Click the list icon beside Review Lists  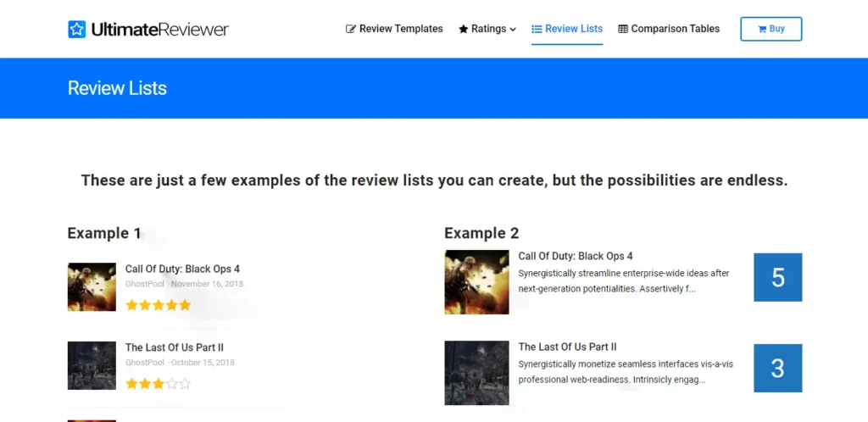537,29
